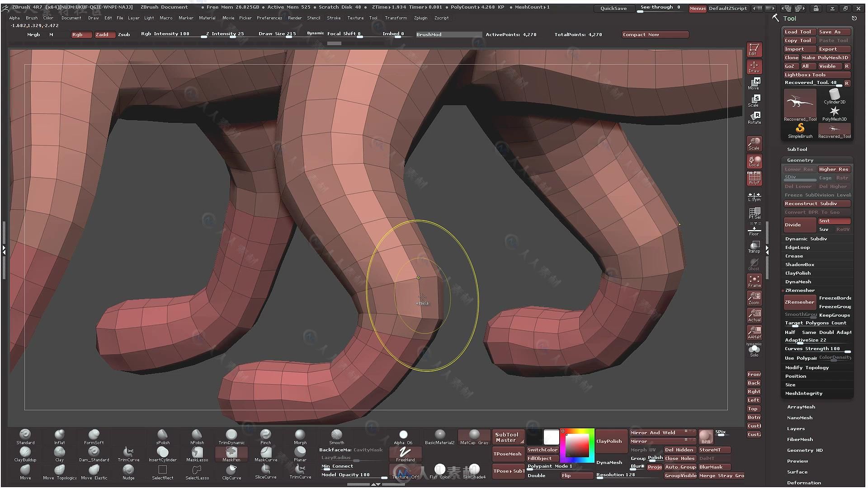Select the ClayBuildup brush
The width and height of the screenshot is (868, 488).
(x=25, y=454)
